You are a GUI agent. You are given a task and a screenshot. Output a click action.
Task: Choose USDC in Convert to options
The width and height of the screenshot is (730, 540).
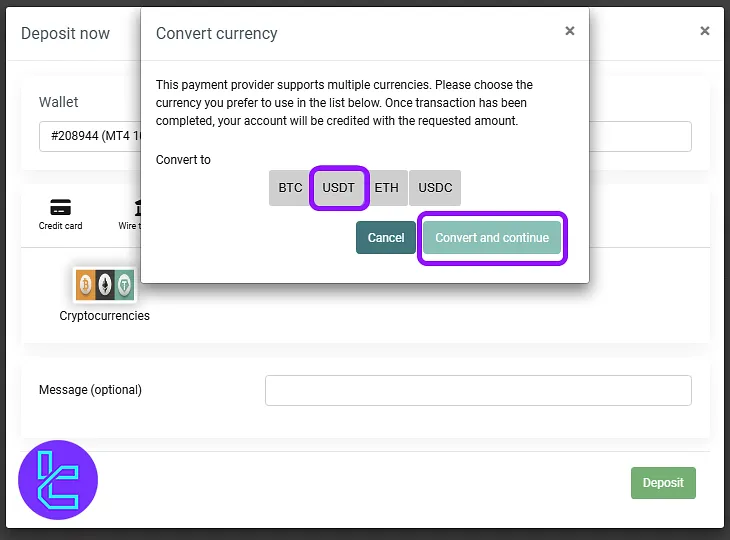(x=435, y=188)
